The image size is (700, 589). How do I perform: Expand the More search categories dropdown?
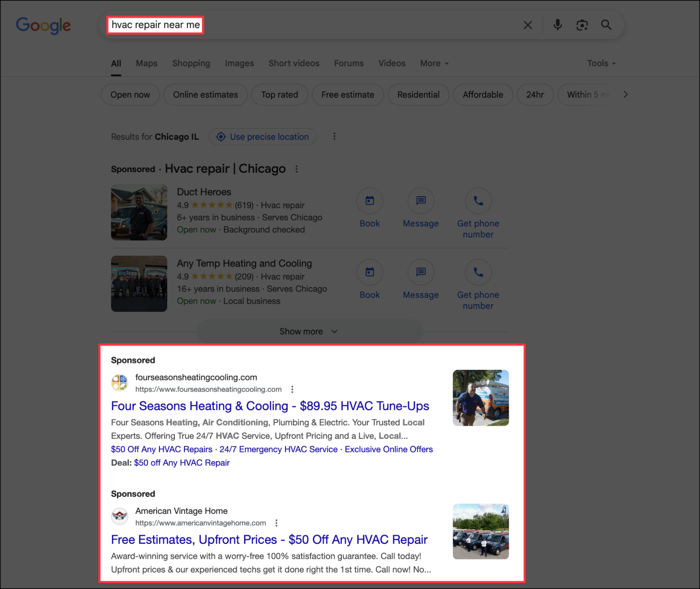(x=434, y=63)
